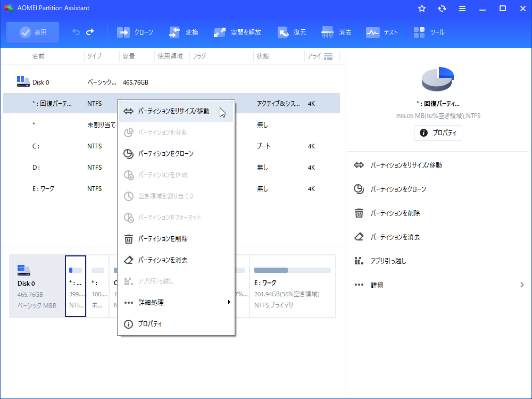Viewport: 532px width, 399px height.
Task: Choose プロパティ in context menu
Action: [176, 324]
